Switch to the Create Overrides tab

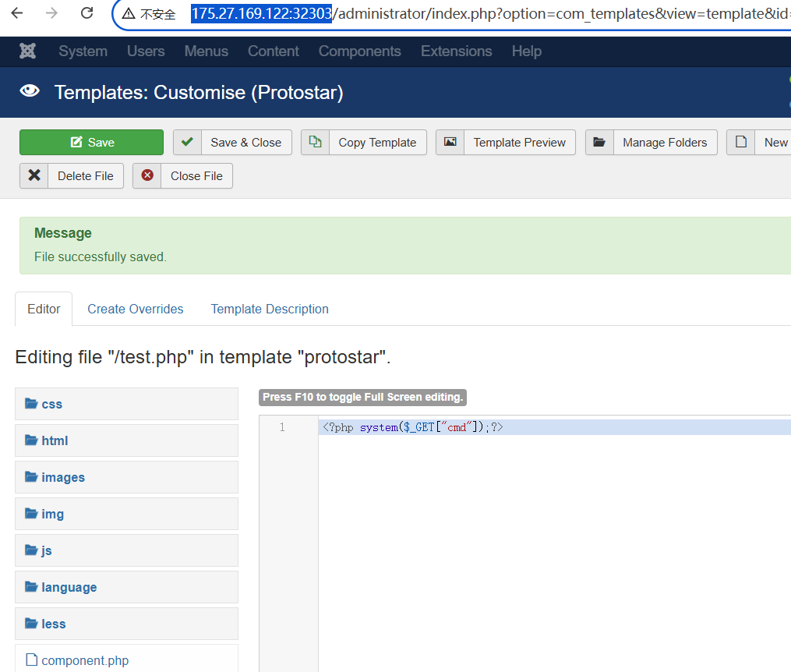point(135,309)
